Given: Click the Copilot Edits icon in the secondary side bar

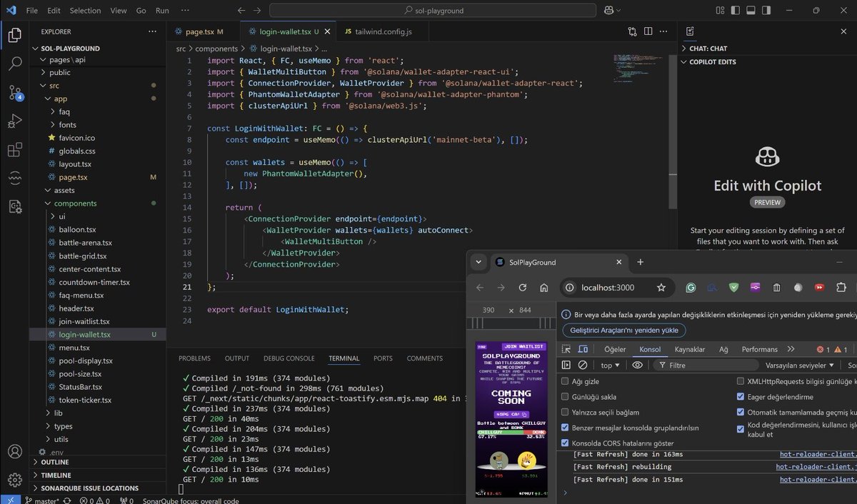Looking at the screenshot, I should tap(691, 31).
